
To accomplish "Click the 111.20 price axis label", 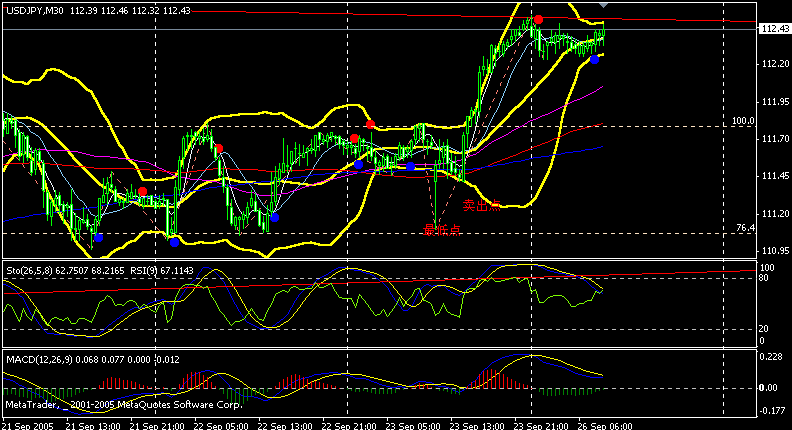I will (775, 214).
